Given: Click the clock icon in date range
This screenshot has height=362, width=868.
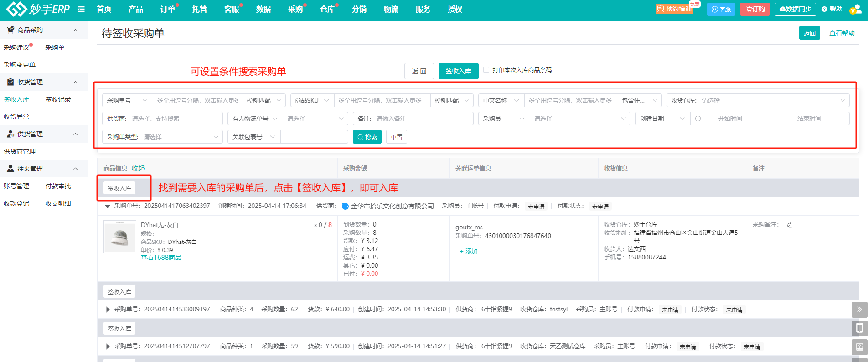Looking at the screenshot, I should pos(698,119).
